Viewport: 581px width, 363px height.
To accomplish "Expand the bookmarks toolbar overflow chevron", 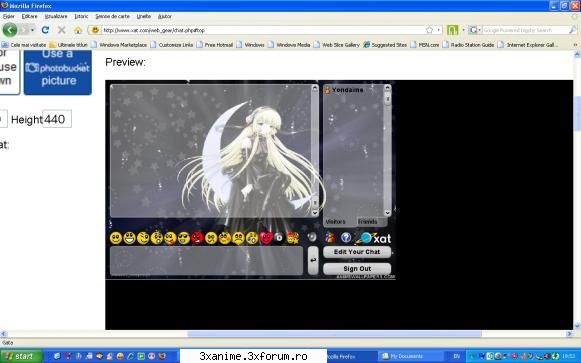I will pyautogui.click(x=575, y=45).
